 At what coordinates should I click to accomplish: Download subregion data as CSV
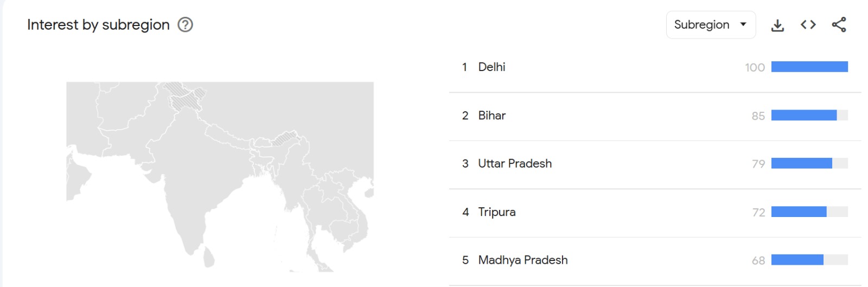click(x=777, y=25)
